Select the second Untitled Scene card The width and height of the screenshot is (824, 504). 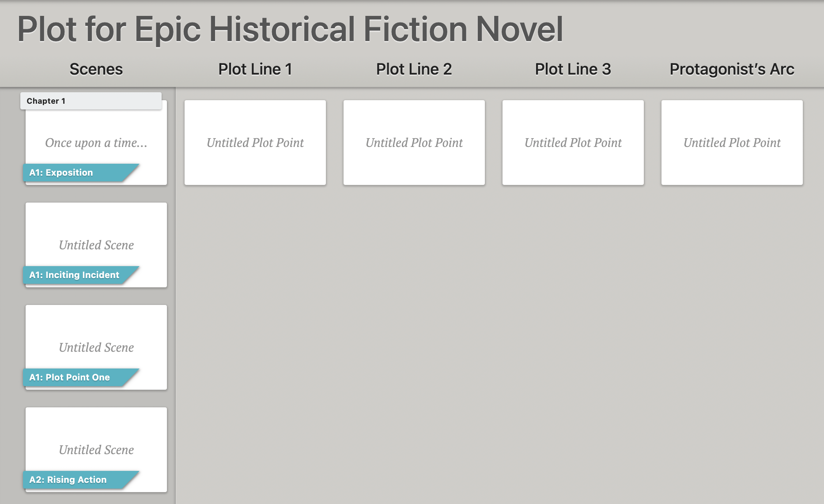(x=96, y=347)
